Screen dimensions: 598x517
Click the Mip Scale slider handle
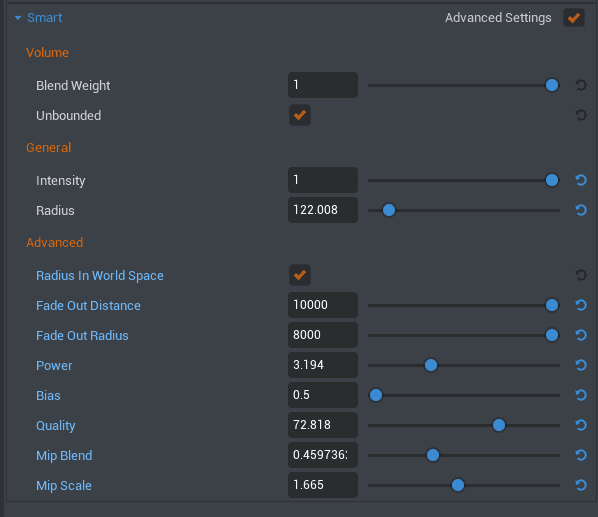point(458,485)
